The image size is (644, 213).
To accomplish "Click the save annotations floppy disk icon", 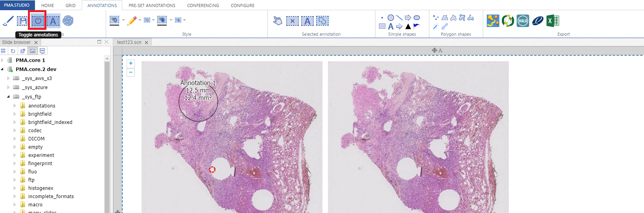I will coord(22,21).
